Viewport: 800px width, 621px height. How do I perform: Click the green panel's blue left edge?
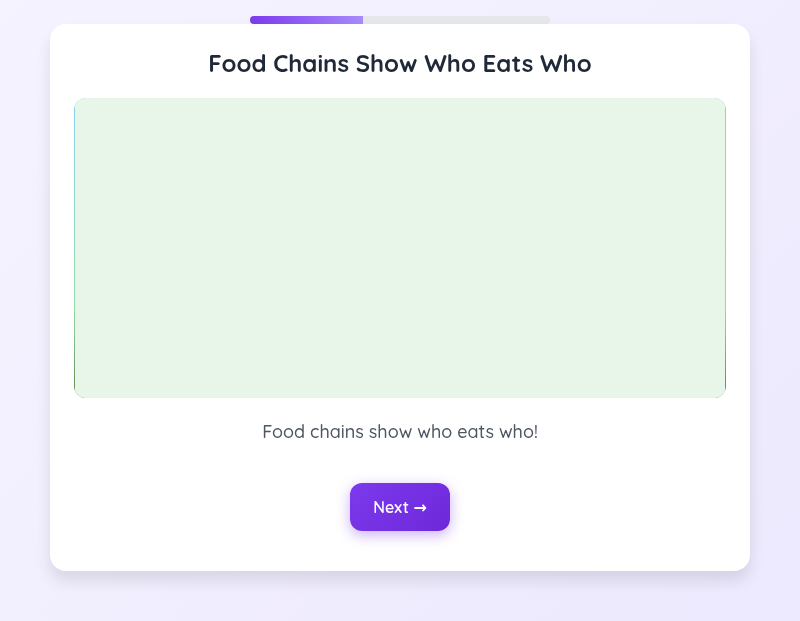pyautogui.click(x=75, y=248)
